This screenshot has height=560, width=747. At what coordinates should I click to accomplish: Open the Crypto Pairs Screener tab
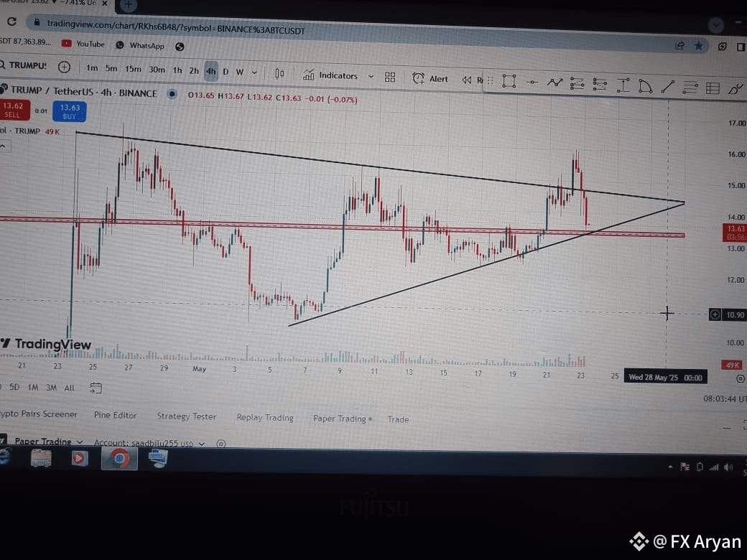click(38, 414)
